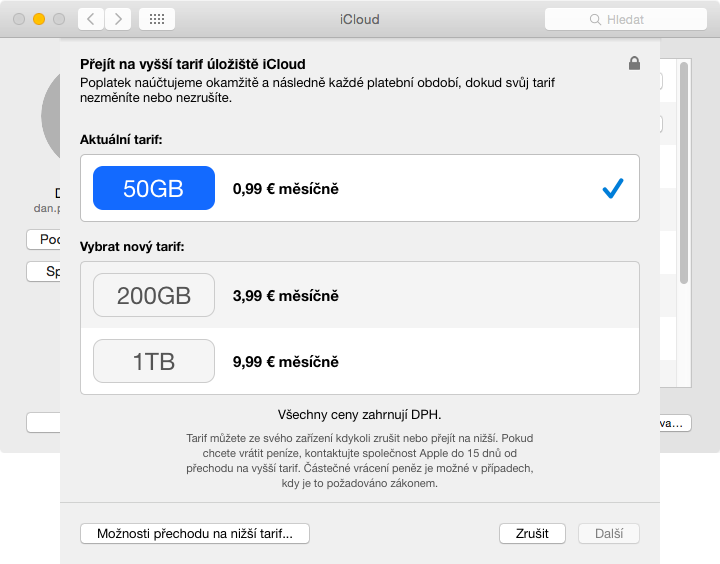Click the iCloud window title
The image size is (720, 564).
(359, 19)
